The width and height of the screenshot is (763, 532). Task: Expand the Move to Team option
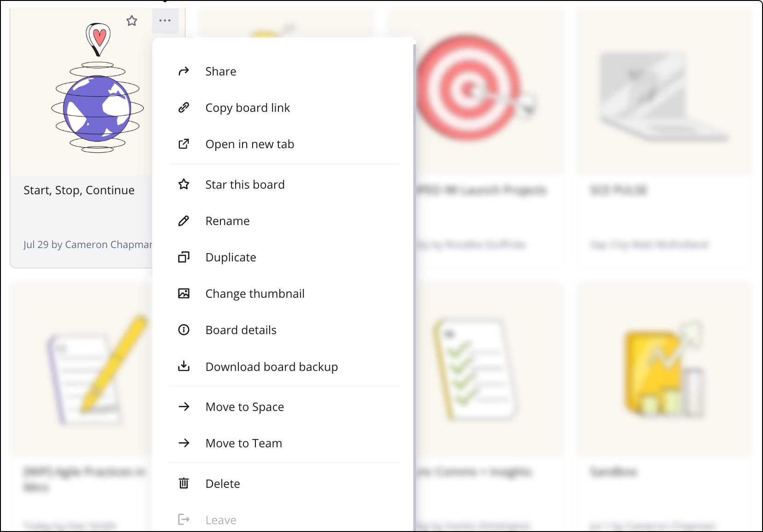click(x=243, y=443)
